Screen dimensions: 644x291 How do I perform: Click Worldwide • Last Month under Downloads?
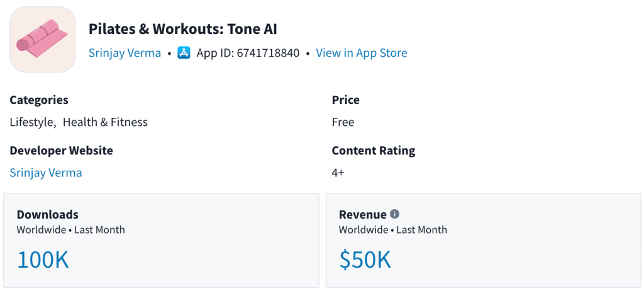coord(70,230)
